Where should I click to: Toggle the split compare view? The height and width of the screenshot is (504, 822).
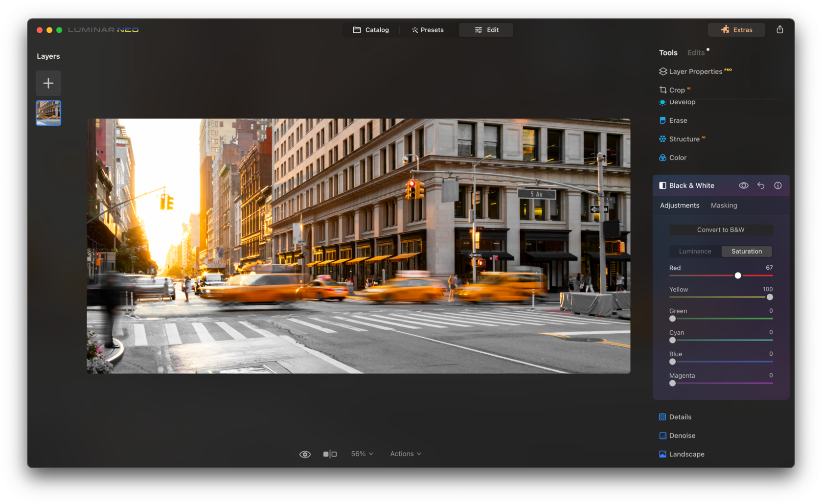tap(330, 454)
